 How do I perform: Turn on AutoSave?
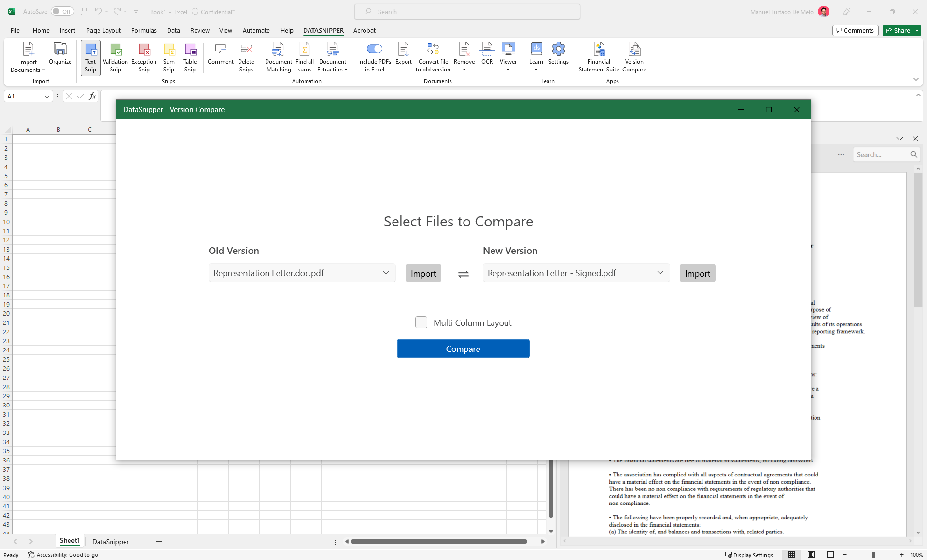[x=62, y=11]
